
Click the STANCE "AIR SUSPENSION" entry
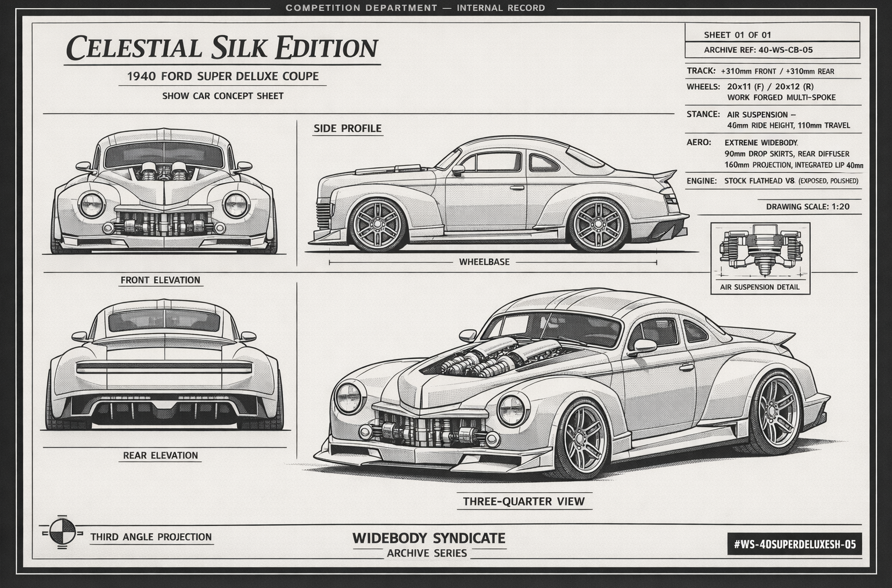click(761, 114)
